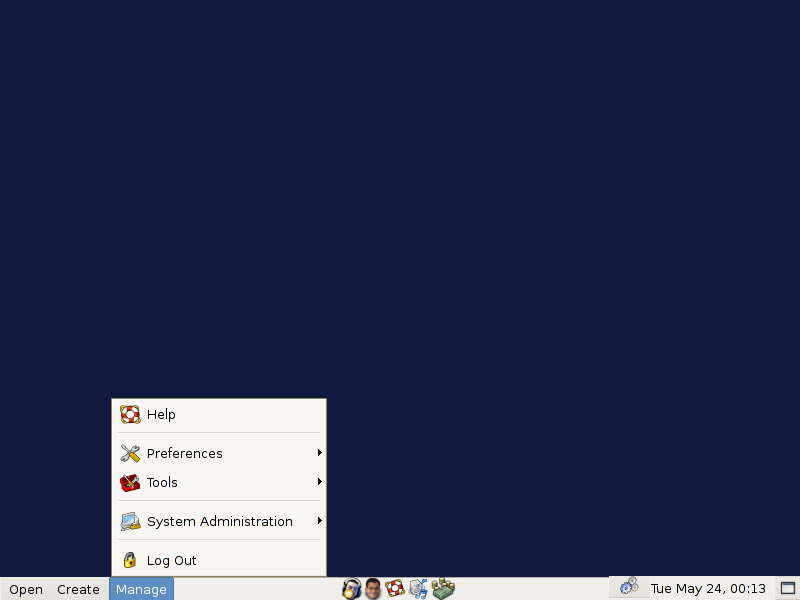Click the lifebuoy help launcher in panel

(395, 589)
